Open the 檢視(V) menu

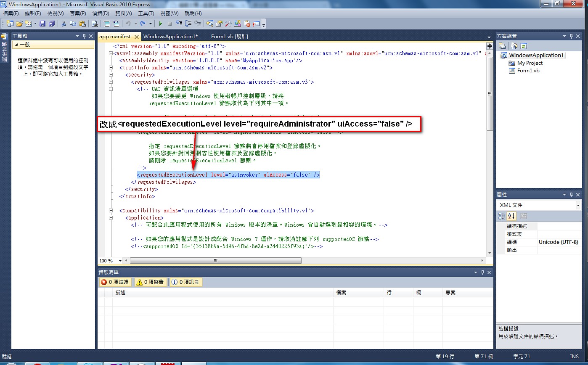[x=56, y=13]
